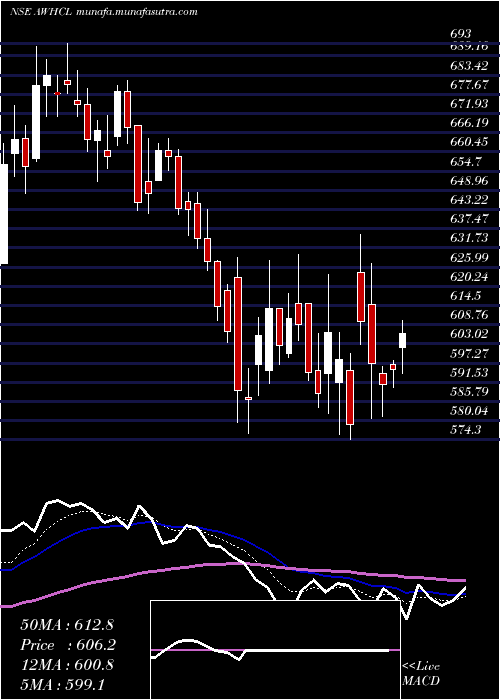500x700 pixels.
Task: Click the 631.73 price level label
Action: pyautogui.click(x=469, y=238)
